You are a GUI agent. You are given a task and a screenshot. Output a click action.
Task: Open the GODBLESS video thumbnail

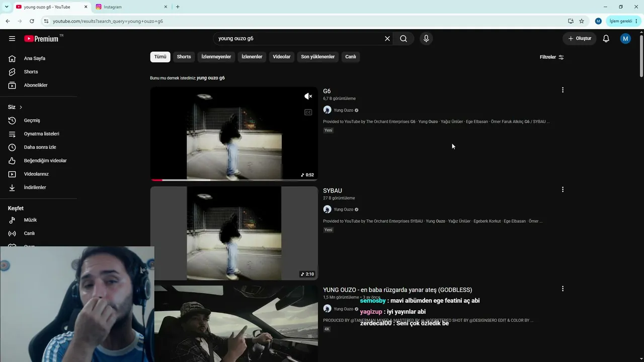(236, 324)
